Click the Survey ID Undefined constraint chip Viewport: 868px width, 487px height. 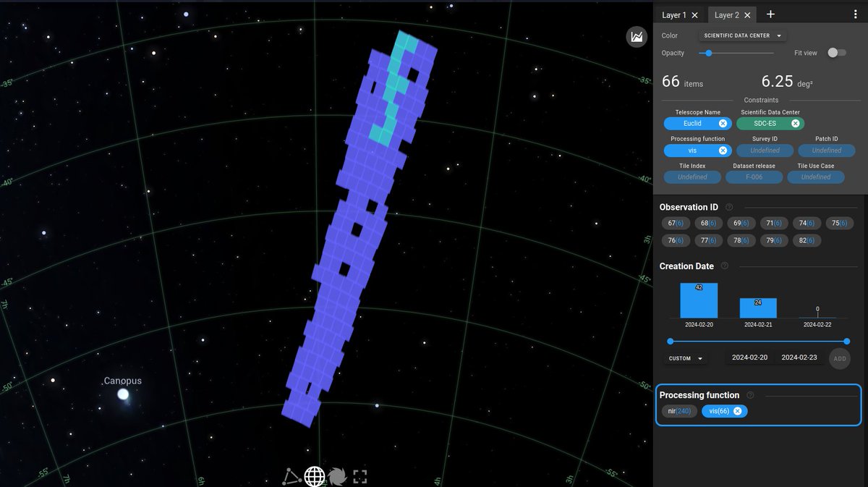pyautogui.click(x=765, y=151)
